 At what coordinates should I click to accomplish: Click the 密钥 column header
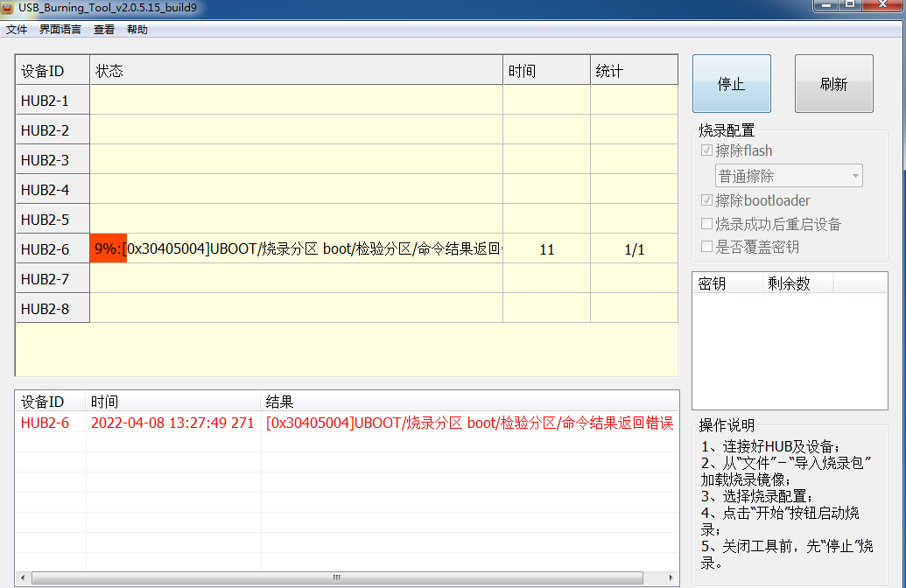click(x=727, y=283)
